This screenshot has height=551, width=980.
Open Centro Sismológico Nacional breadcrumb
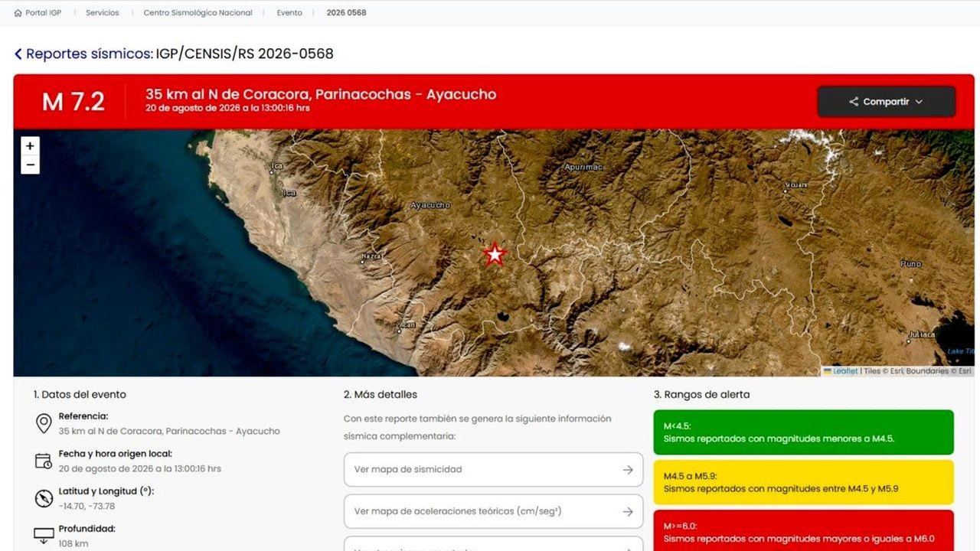pos(198,13)
